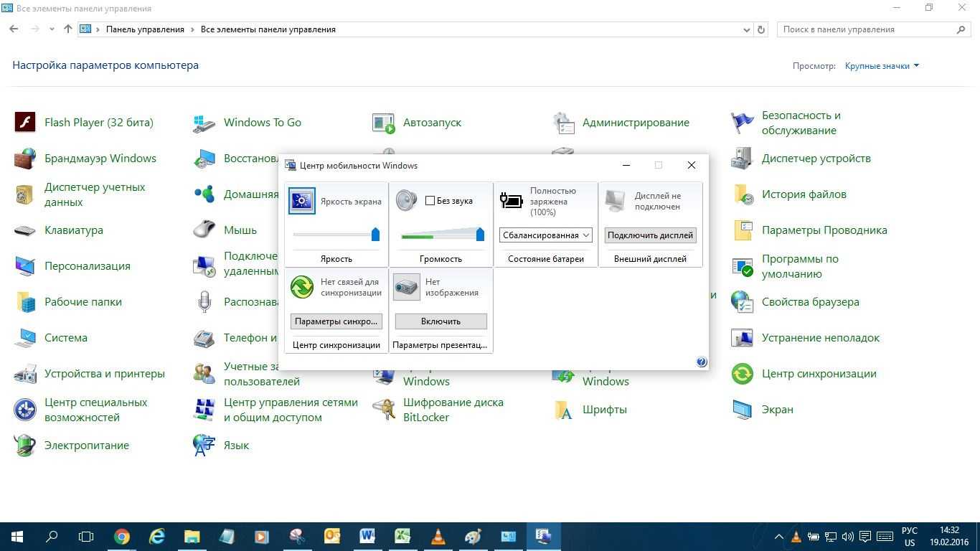Expand the address bar history dropdown arrow

tap(747, 29)
